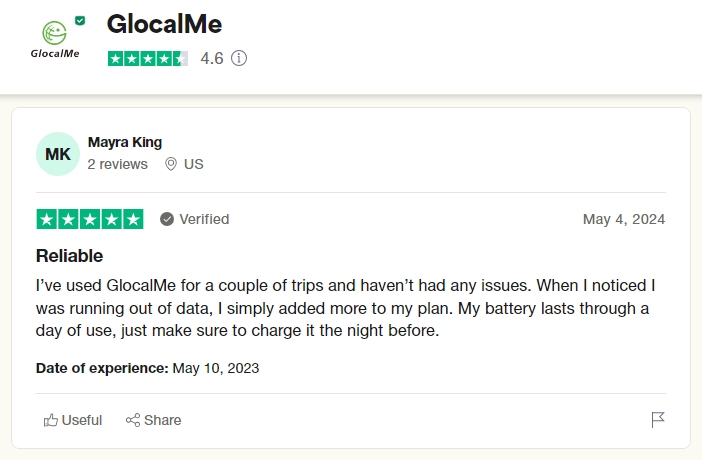
Task: Click the 4.6 rating score
Action: [x=212, y=58]
